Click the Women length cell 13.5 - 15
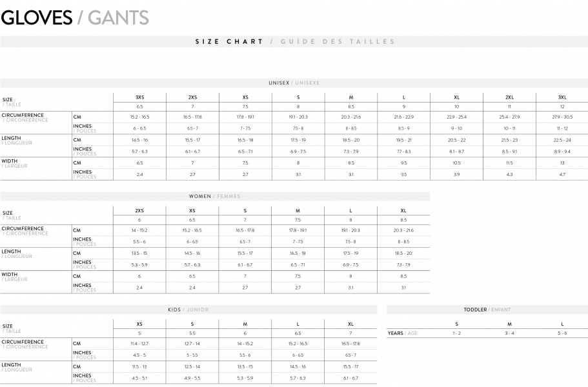 (x=139, y=253)
